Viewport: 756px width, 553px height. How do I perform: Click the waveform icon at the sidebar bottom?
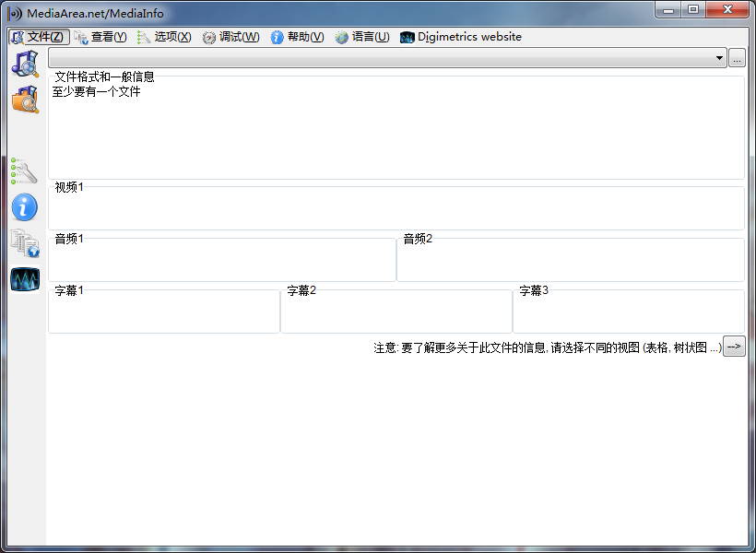pyautogui.click(x=24, y=279)
